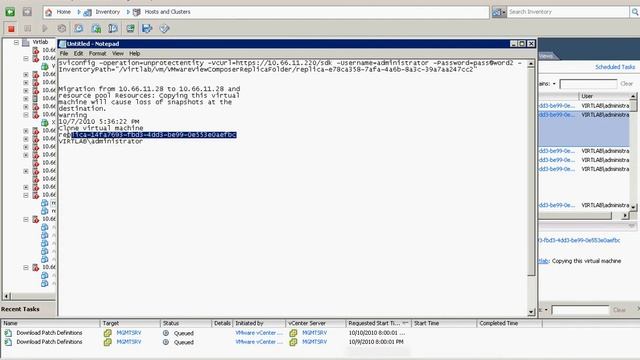Click the Completed Time column header
The height and width of the screenshot is (360, 640).
(x=509, y=323)
